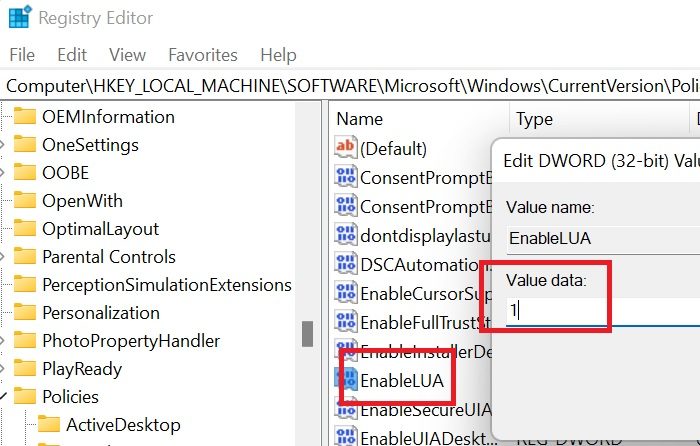700x446 pixels.
Task: Select the ActiveDesktop folder icon
Action: point(49,425)
